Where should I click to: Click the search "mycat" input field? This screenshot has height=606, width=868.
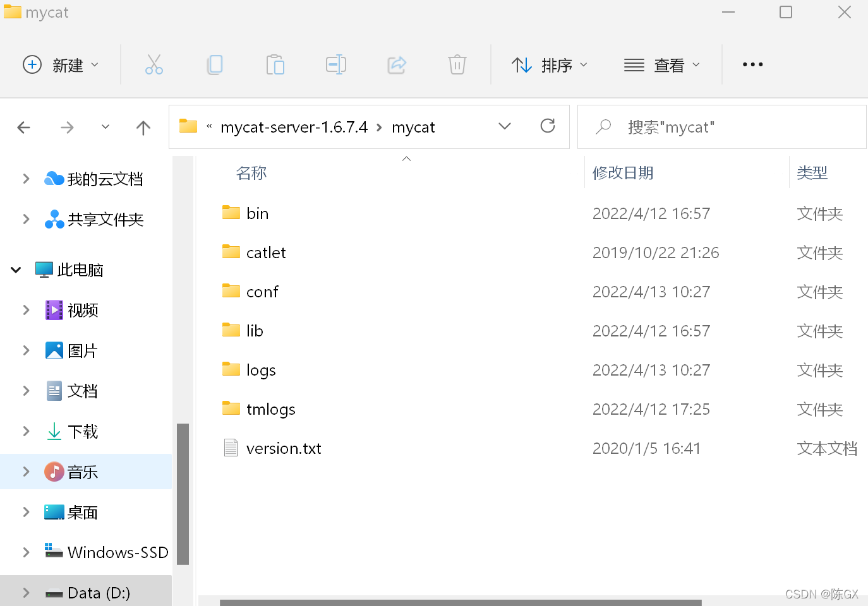coord(722,127)
